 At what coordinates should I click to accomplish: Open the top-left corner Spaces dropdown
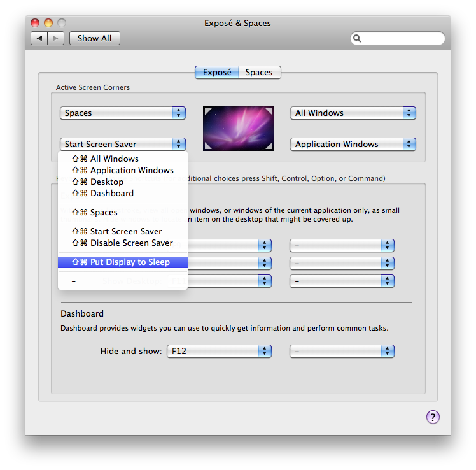point(123,113)
